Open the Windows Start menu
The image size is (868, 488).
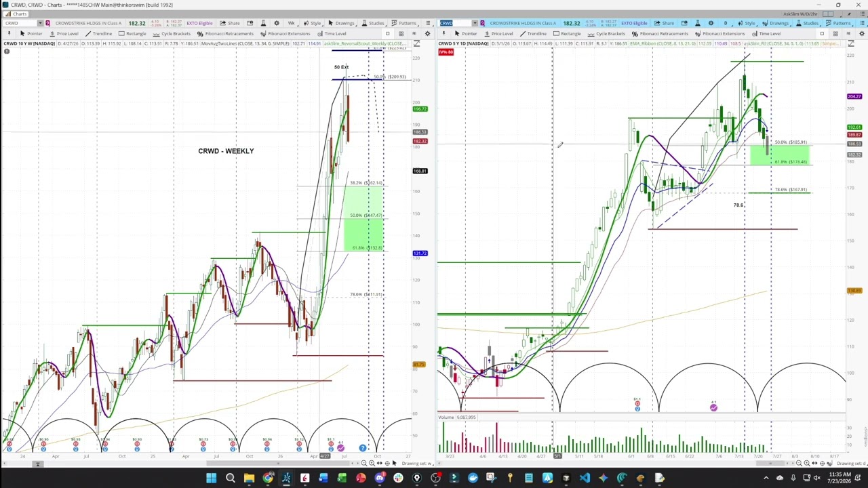pyautogui.click(x=211, y=479)
